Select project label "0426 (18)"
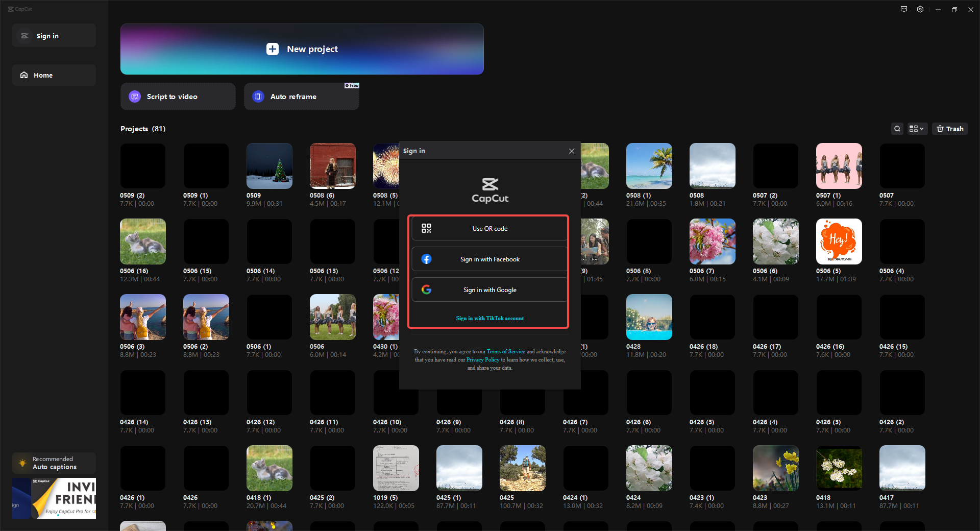This screenshot has height=531, width=980. (x=703, y=347)
